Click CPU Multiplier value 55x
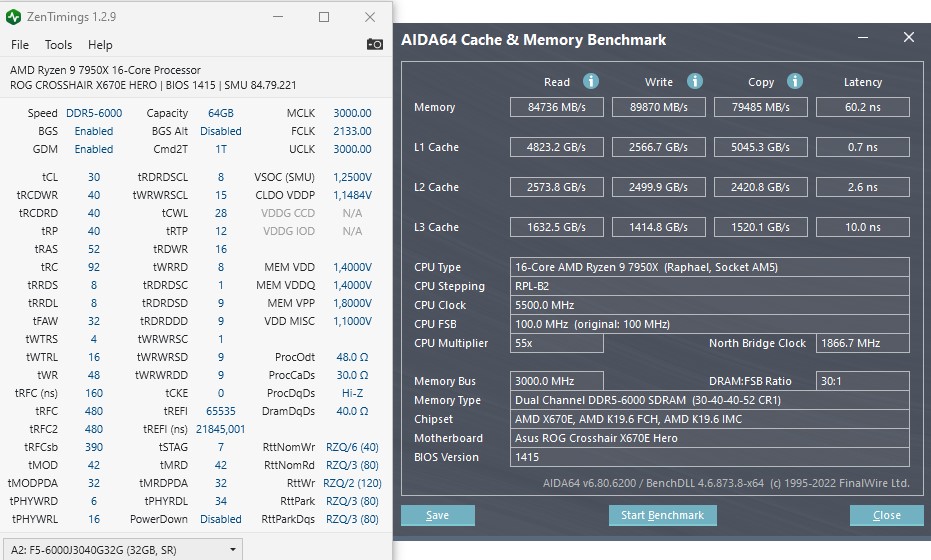Screen dimensions: 931x560 pos(556,343)
